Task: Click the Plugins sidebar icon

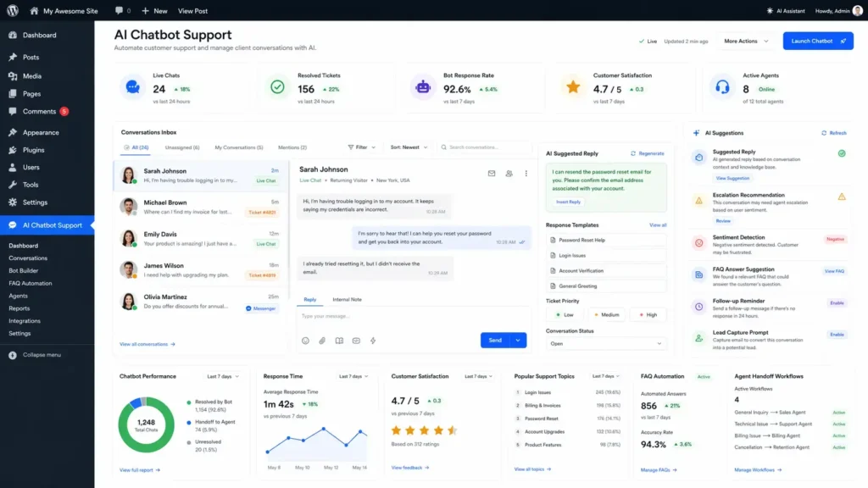Action: point(13,150)
